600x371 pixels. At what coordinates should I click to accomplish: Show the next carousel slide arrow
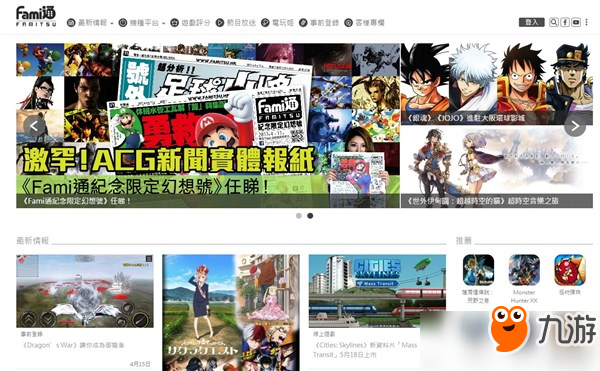coord(575,126)
